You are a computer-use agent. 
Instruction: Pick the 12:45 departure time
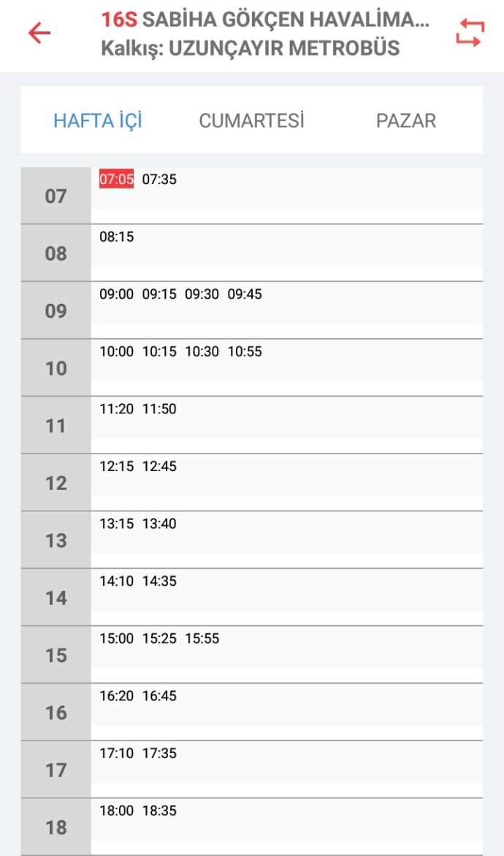159,466
